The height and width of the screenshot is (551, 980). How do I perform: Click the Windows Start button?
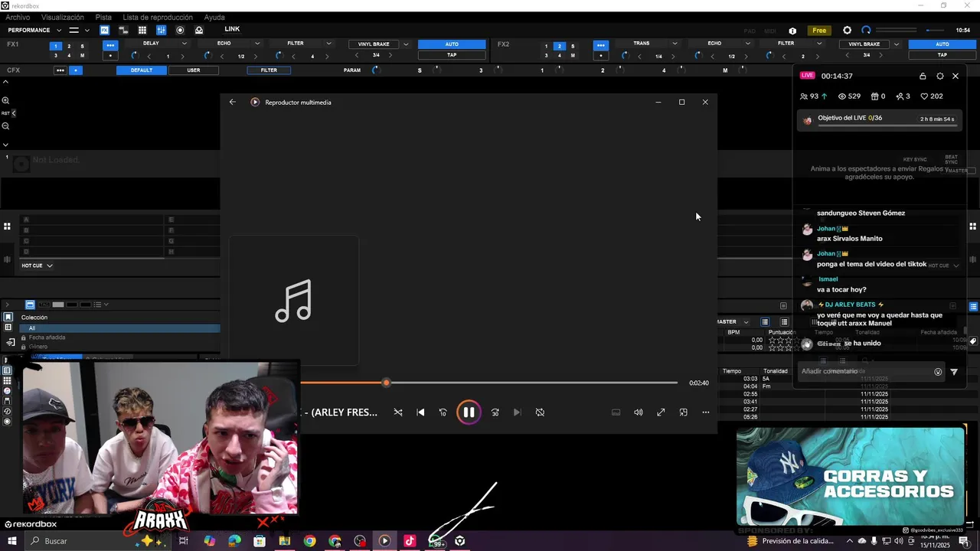11,541
